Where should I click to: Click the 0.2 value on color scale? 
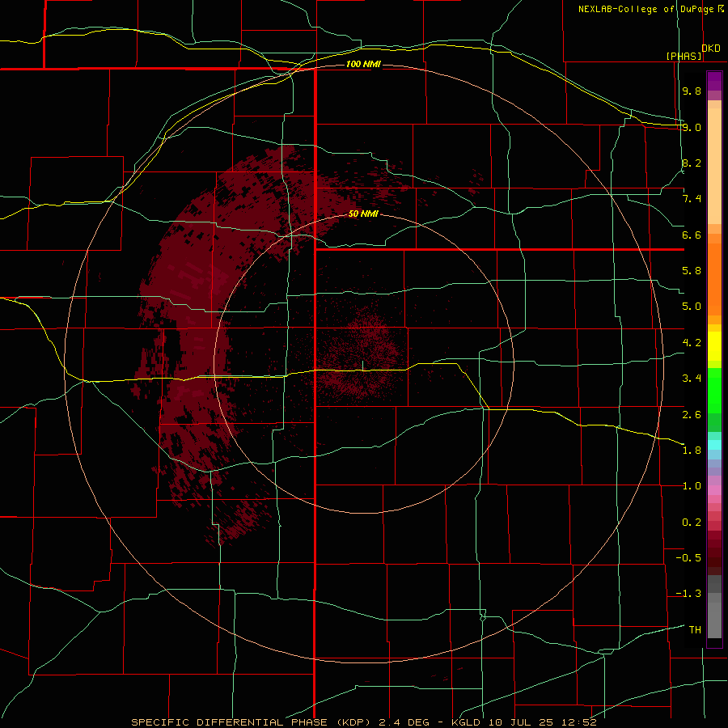pos(692,523)
